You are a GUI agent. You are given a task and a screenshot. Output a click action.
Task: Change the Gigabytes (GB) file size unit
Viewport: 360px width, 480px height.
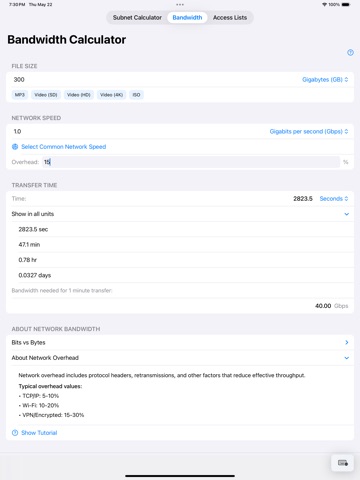click(325, 80)
